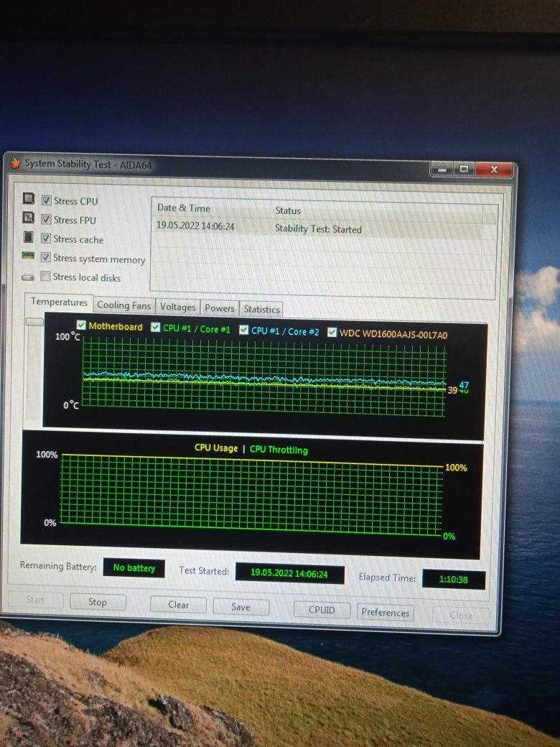Image resolution: width=560 pixels, height=747 pixels.
Task: Click the AIDA64 flame icon in title bar
Action: (x=16, y=163)
